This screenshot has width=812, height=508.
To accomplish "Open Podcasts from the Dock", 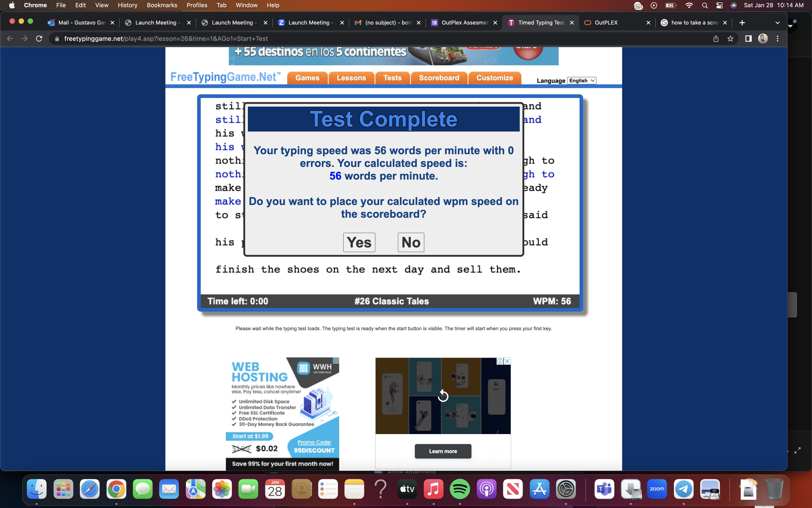I will 486,489.
